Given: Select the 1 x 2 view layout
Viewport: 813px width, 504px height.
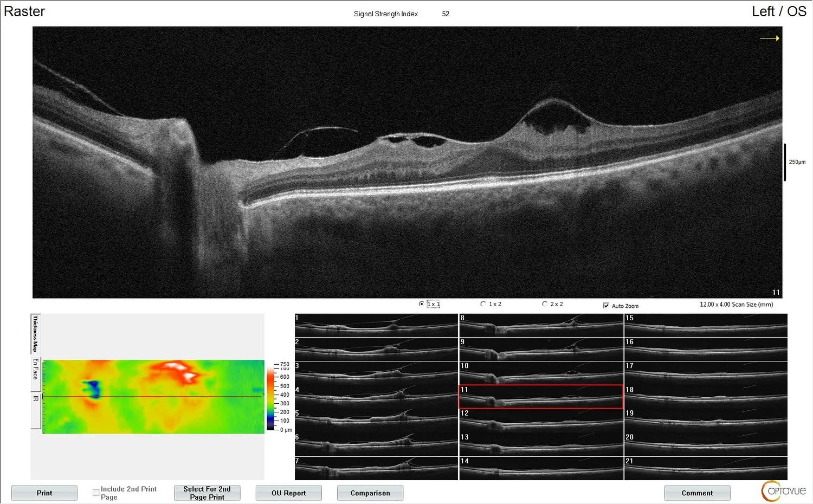Looking at the screenshot, I should [x=483, y=303].
